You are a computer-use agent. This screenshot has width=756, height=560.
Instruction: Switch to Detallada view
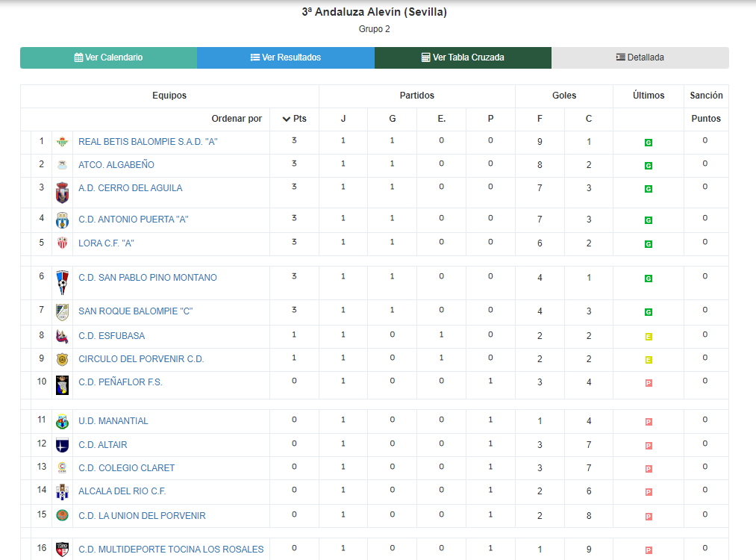640,57
